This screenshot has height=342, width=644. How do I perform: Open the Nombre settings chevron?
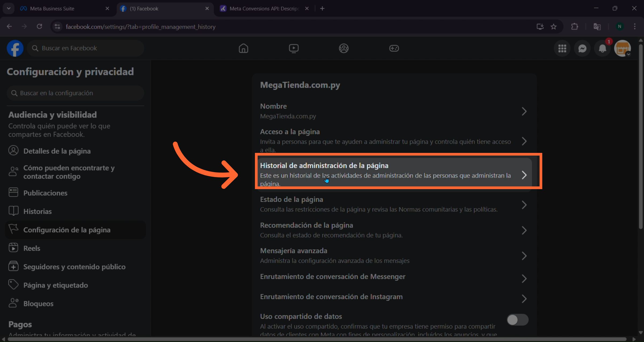click(x=524, y=111)
